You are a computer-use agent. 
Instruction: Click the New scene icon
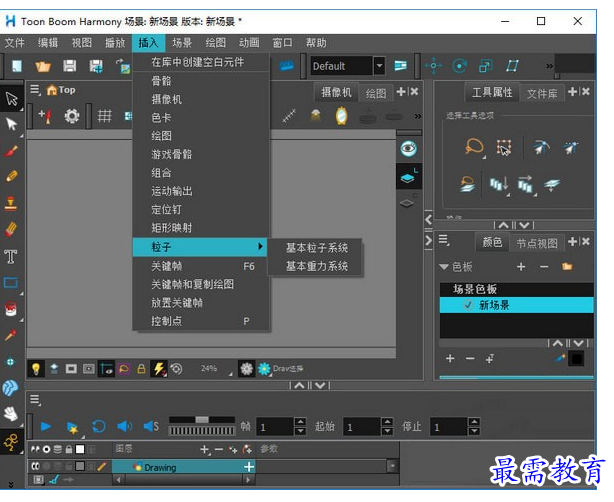pyautogui.click(x=16, y=66)
